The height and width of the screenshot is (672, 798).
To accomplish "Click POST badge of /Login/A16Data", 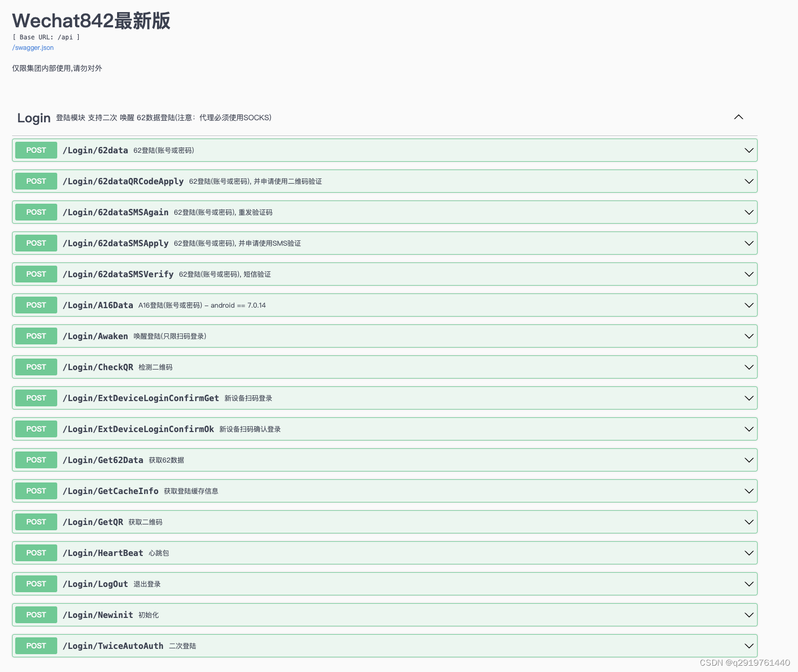I will click(36, 305).
